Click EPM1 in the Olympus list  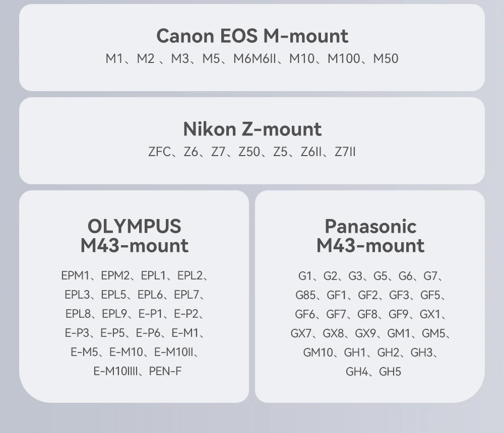tap(75, 276)
